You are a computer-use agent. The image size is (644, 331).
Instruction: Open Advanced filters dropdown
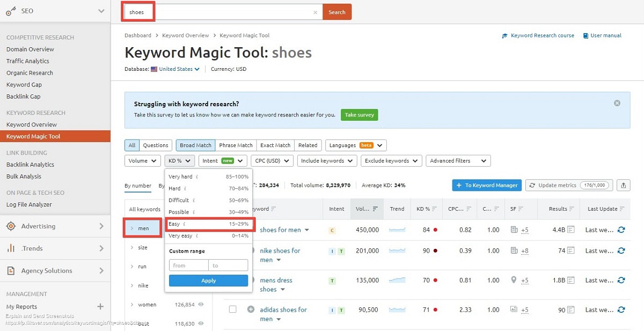pos(458,161)
